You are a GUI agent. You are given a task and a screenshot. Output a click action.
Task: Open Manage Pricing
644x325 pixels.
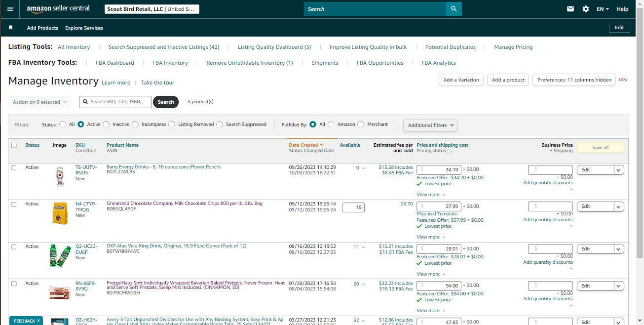(513, 47)
